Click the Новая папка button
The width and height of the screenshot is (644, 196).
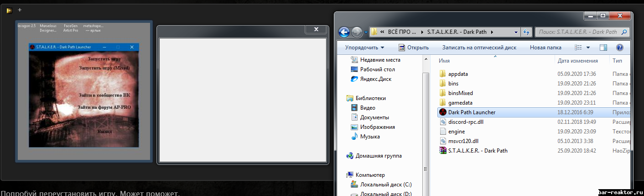click(x=545, y=48)
